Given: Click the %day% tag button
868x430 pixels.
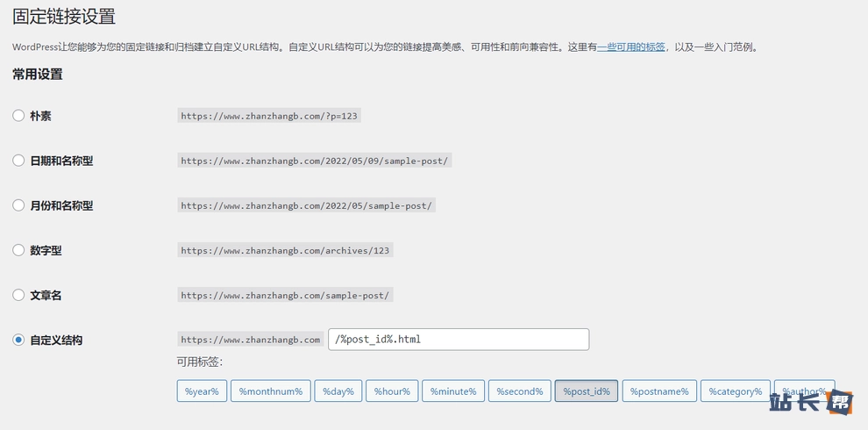Looking at the screenshot, I should click(x=338, y=391).
